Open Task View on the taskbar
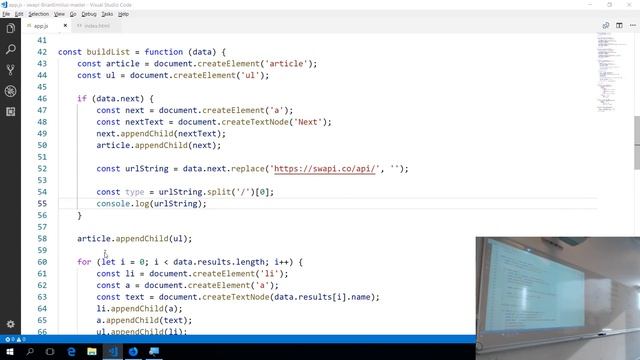Image resolution: width=640 pixels, height=360 pixels. point(50,351)
